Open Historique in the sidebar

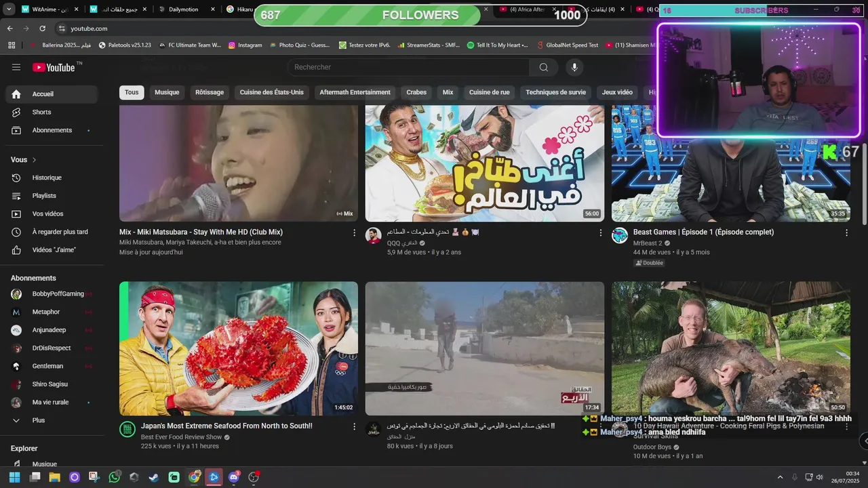(52, 178)
